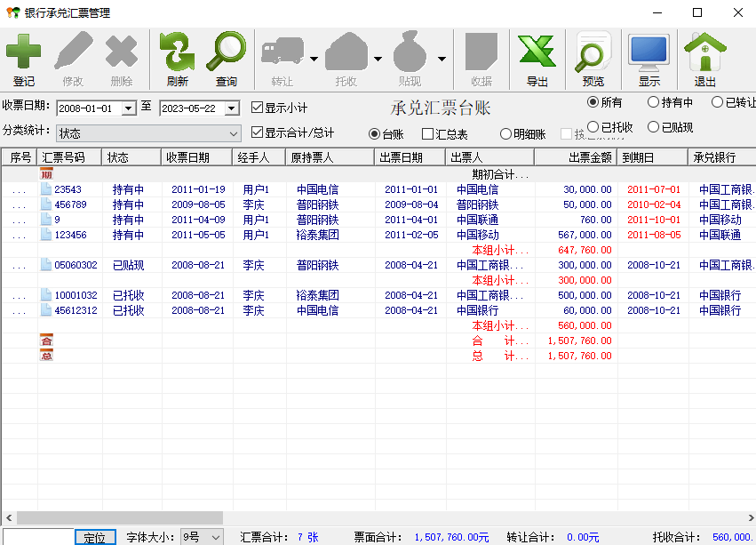Click the document icon of bill 23543
Viewport: 756px width, 545px height.
tap(46, 189)
